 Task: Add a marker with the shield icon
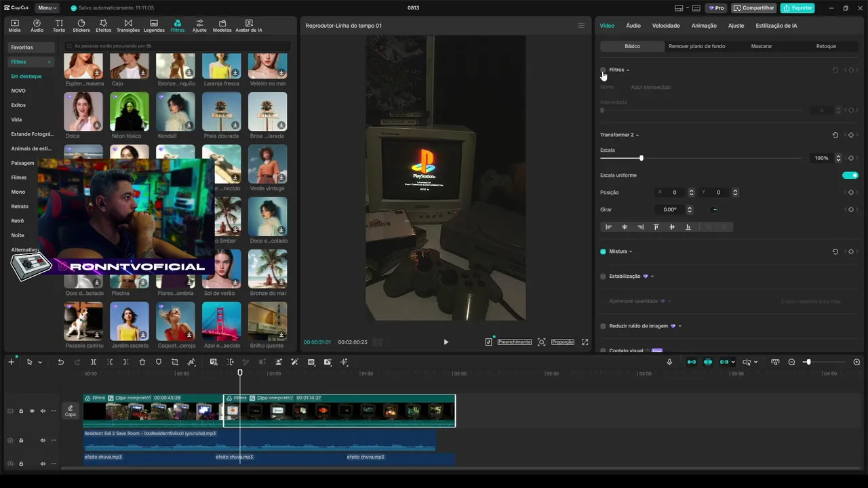(x=159, y=362)
